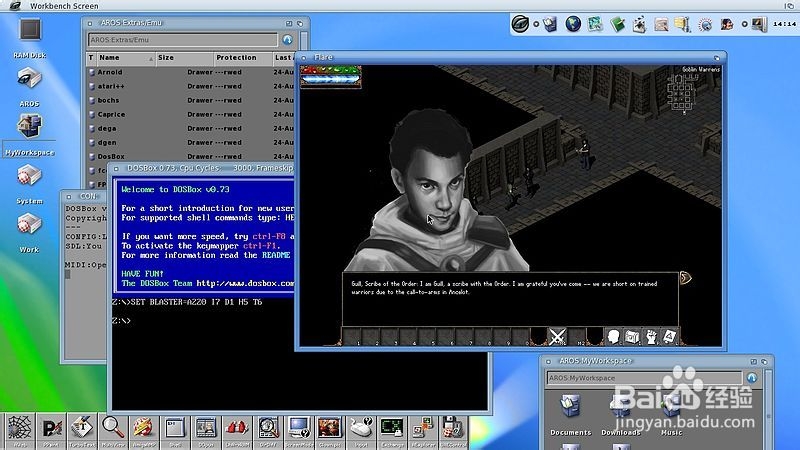Click the Flare minimap
Viewport: 800px width, 450px height.
(683, 93)
